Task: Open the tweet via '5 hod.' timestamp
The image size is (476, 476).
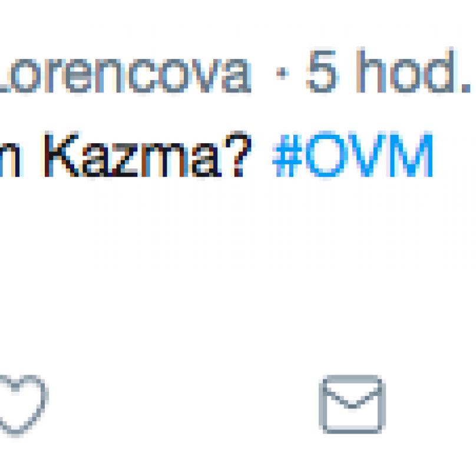Action: tap(388, 71)
